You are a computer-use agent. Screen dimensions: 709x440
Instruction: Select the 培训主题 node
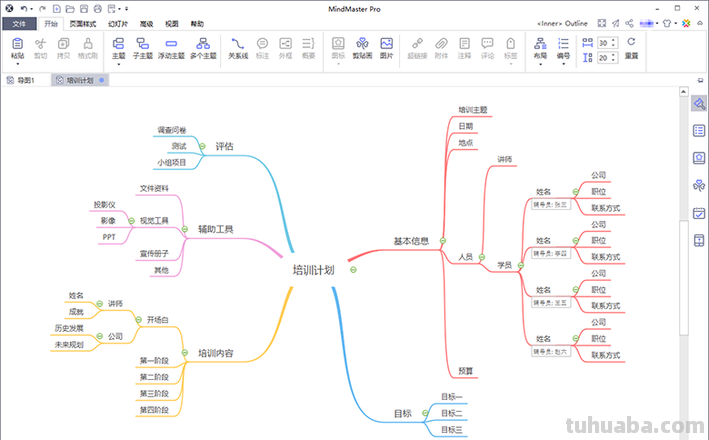(x=473, y=110)
